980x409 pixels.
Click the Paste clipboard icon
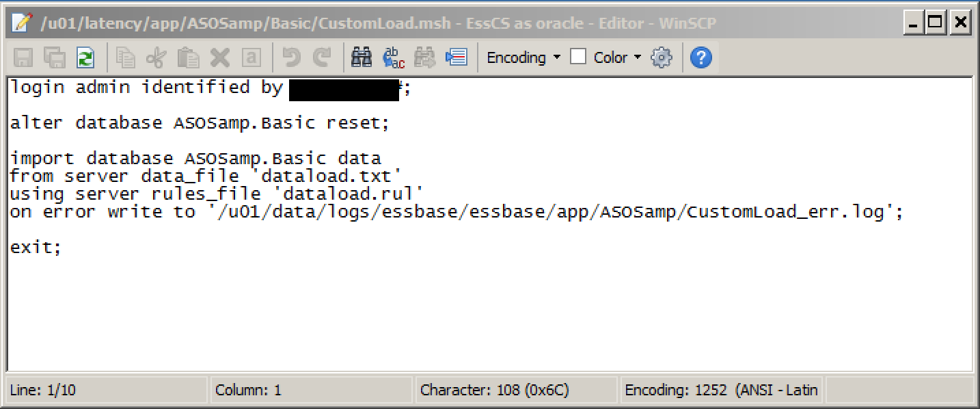pos(188,57)
